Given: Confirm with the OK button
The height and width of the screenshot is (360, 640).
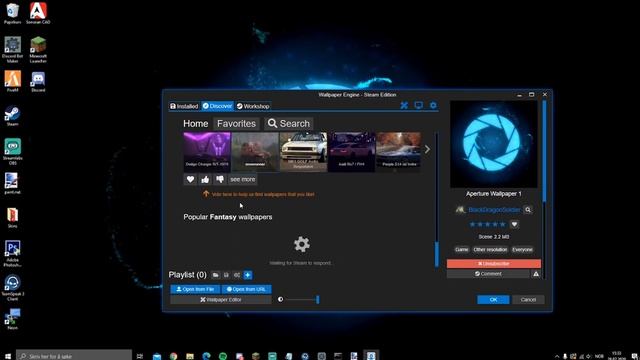Looking at the screenshot, I should coord(493,300).
